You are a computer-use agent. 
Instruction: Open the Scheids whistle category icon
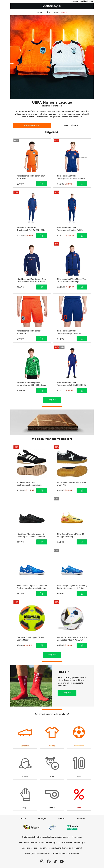[x=52, y=794]
